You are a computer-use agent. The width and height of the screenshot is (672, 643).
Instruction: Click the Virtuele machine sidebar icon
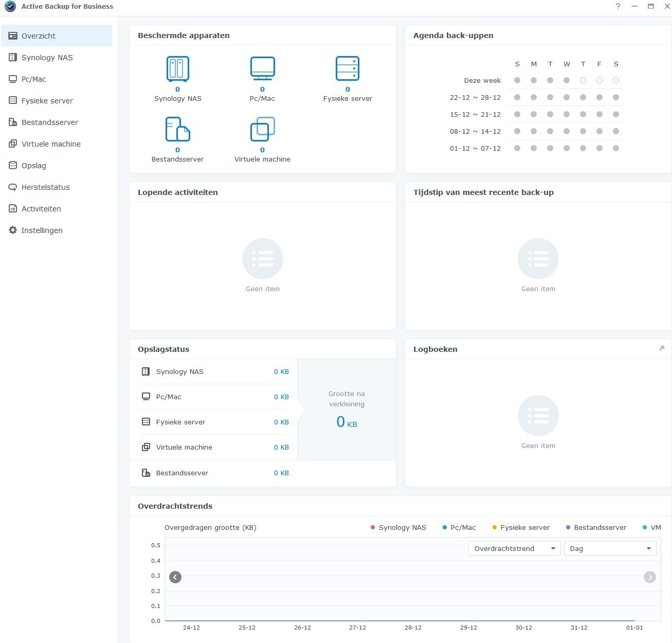coord(13,144)
